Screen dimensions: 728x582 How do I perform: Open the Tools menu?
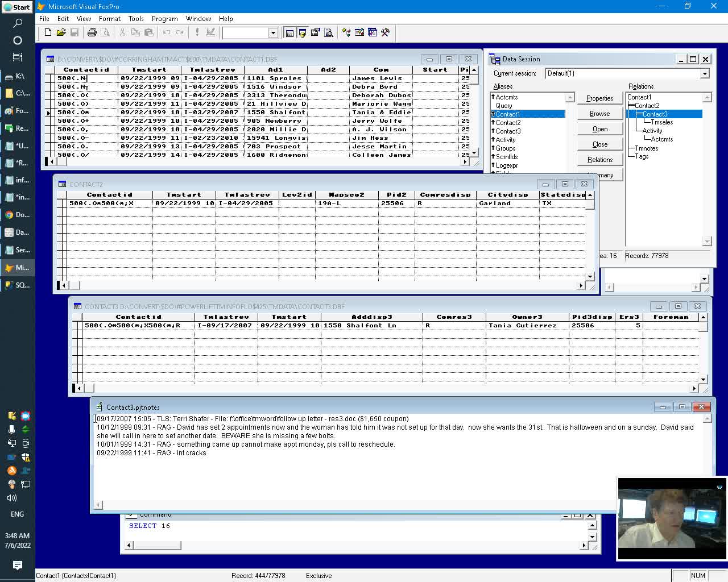(136, 19)
